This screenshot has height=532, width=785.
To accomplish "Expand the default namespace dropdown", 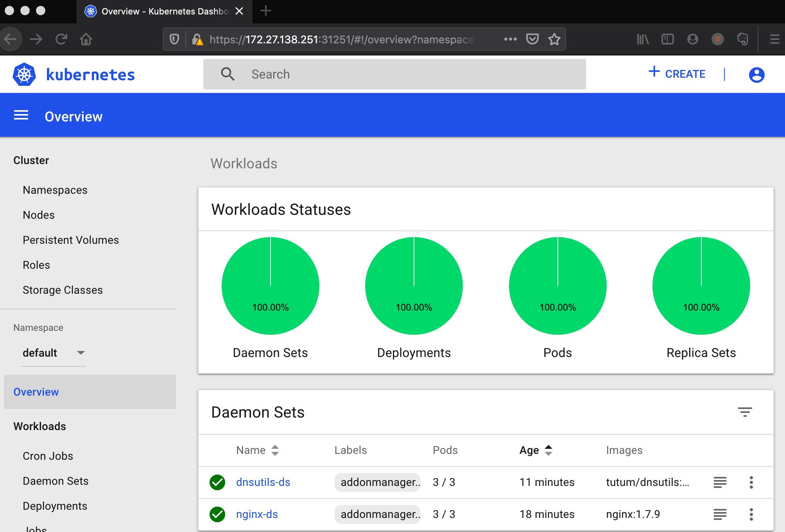I will click(54, 353).
